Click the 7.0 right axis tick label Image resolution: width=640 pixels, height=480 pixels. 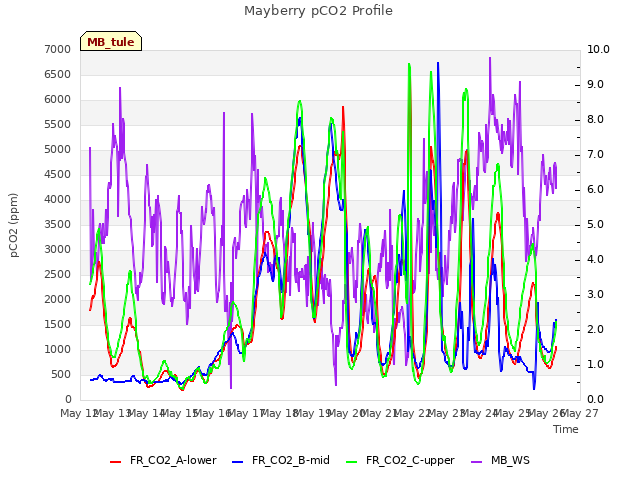coord(596,155)
